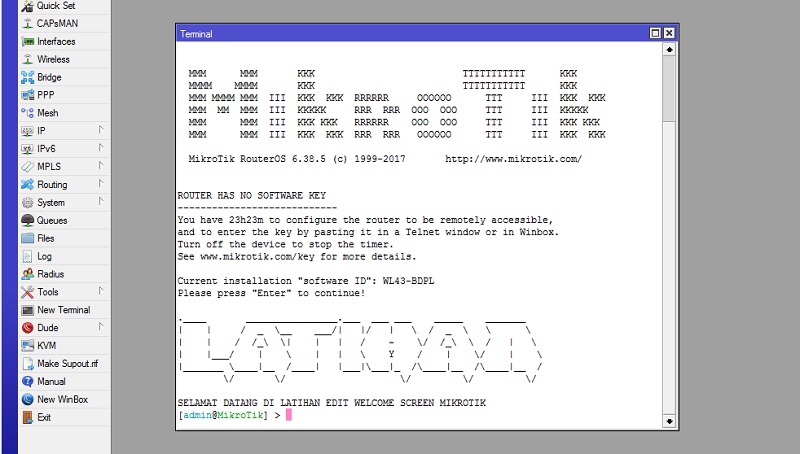
Task: Click the Bridge icon
Action: click(28, 77)
